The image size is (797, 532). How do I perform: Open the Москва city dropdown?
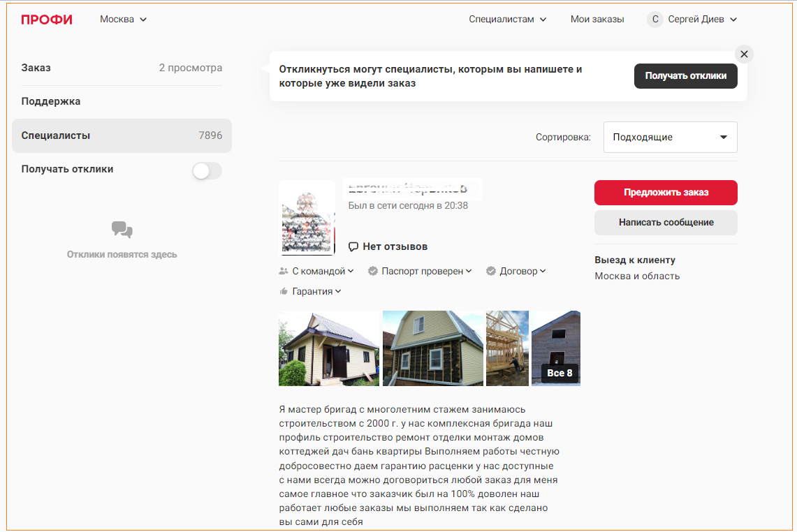tap(124, 20)
